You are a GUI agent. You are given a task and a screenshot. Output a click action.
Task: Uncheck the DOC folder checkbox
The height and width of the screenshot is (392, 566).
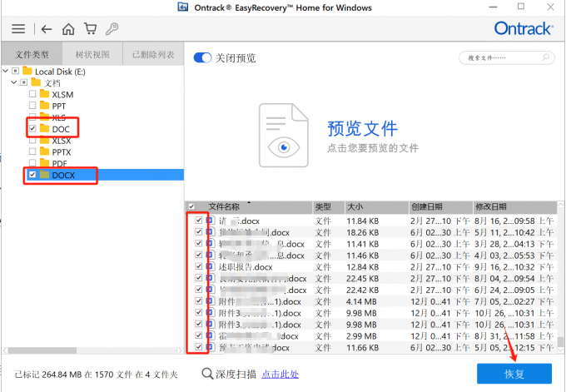(x=32, y=128)
